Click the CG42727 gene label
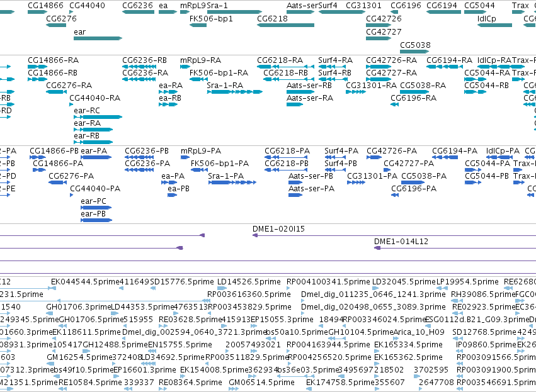The image size is (536, 392). (384, 31)
